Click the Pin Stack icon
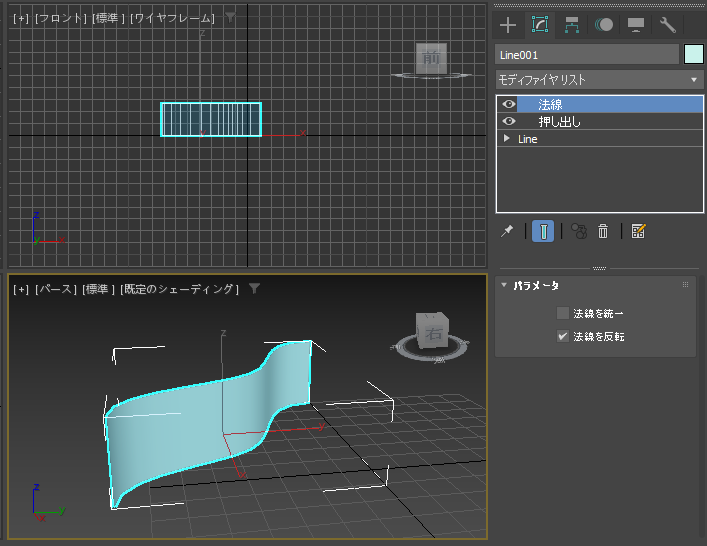The height and width of the screenshot is (546, 707). pos(508,231)
